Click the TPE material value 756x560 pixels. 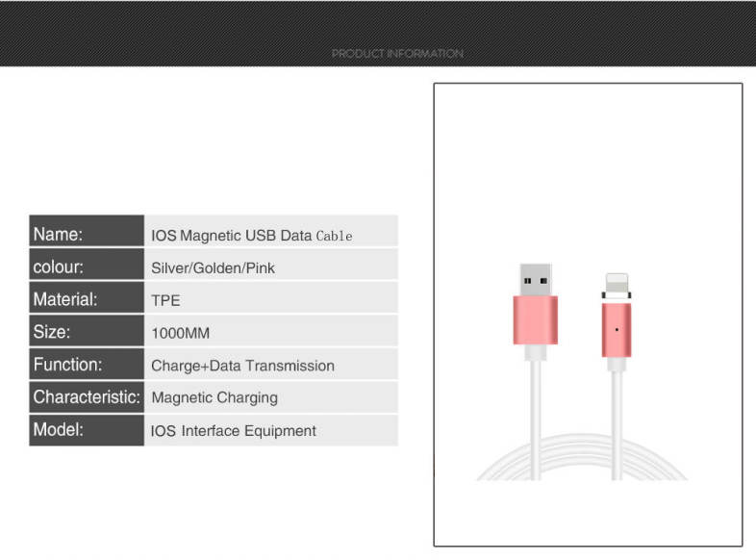pyautogui.click(x=165, y=300)
